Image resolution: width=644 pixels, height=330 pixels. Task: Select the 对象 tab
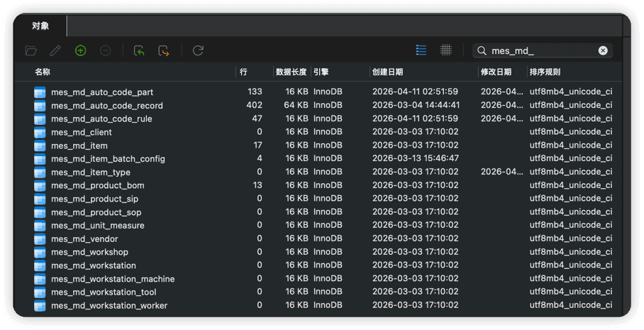click(40, 26)
